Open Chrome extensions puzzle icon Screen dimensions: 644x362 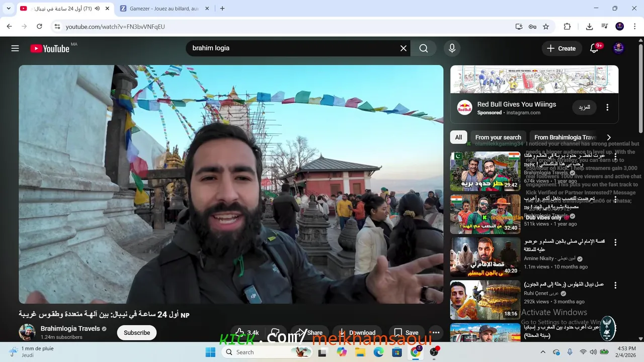point(567,27)
